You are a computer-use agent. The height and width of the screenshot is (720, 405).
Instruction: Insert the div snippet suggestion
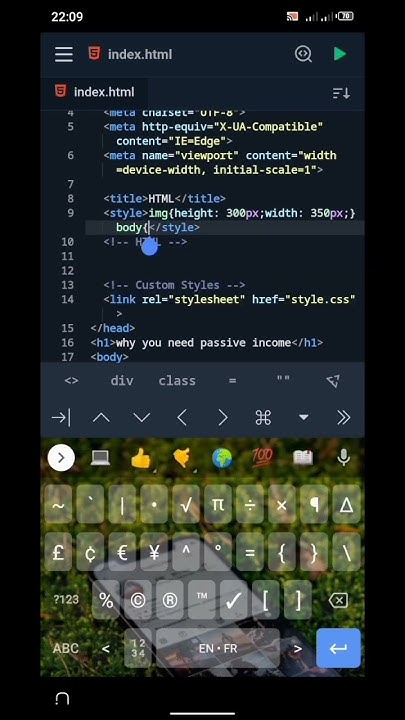[x=122, y=381]
